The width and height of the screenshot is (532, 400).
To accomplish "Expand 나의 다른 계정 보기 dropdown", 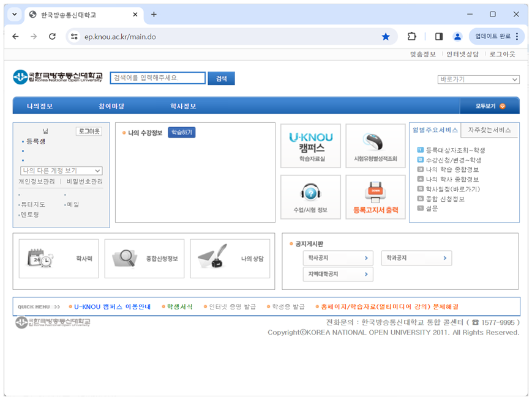I will tap(61, 171).
